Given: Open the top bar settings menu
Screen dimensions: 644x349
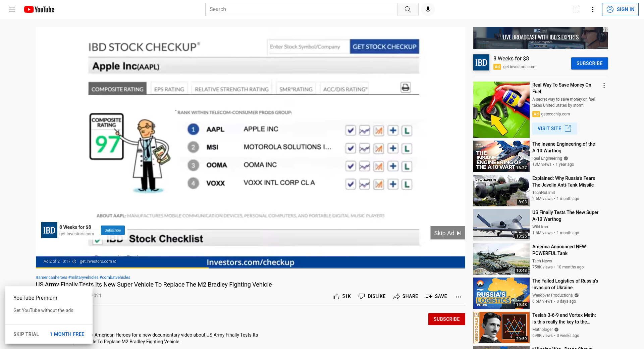Looking at the screenshot, I should coord(593,9).
